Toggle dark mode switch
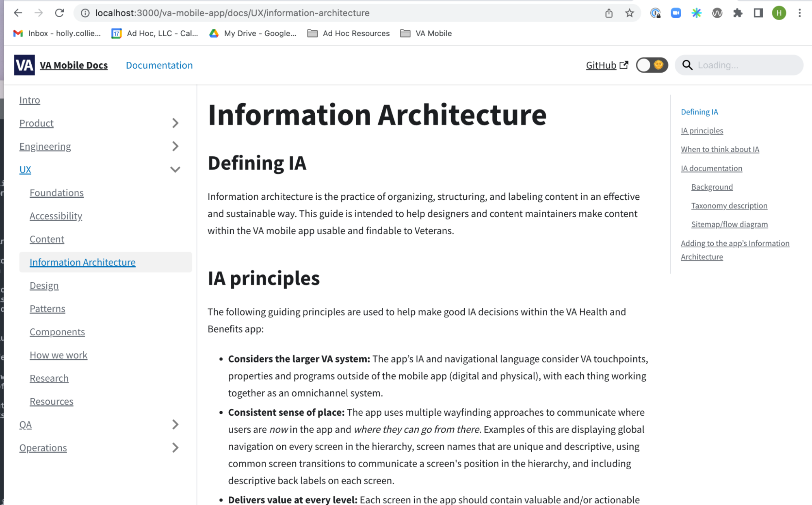This screenshot has height=505, width=812. click(650, 65)
